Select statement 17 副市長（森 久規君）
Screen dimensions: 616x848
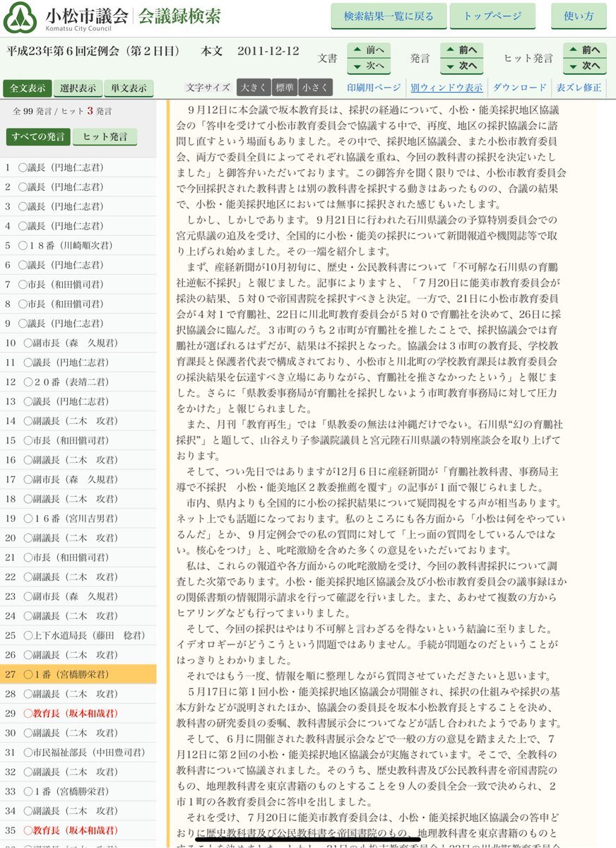[78, 479]
